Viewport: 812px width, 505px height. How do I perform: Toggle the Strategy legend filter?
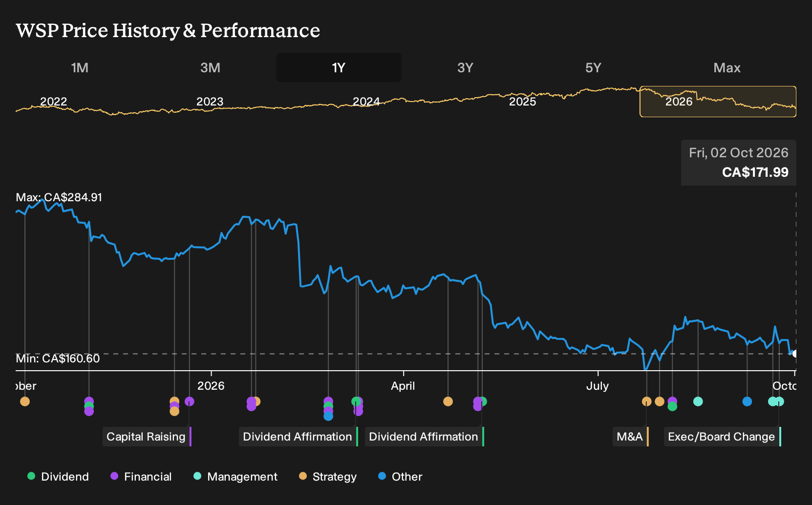coord(328,477)
